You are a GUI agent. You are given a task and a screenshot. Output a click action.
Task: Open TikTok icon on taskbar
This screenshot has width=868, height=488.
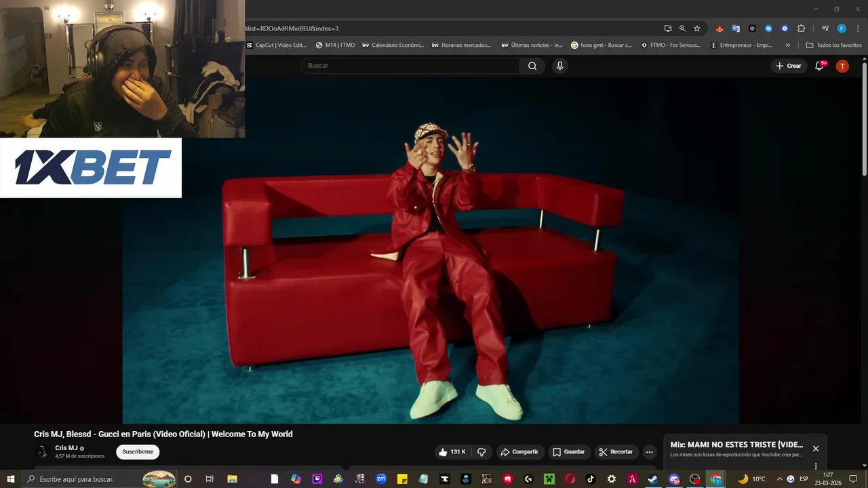[x=591, y=479]
